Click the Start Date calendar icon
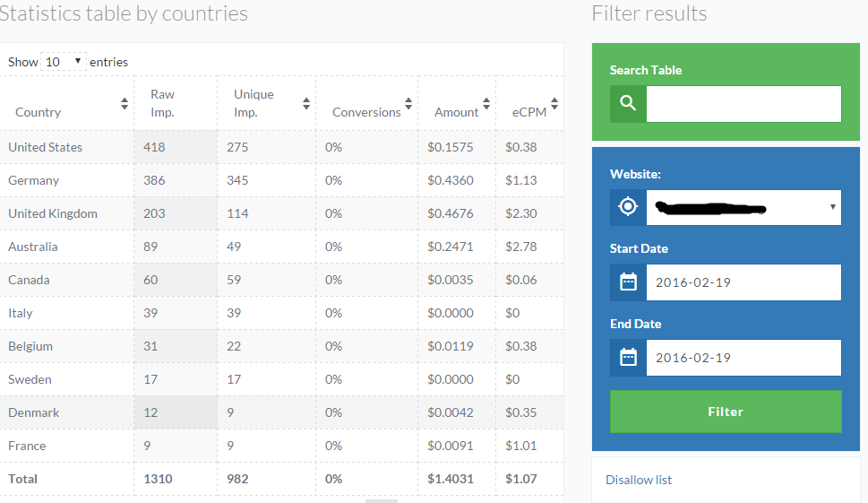The width and height of the screenshot is (868, 503). point(628,282)
